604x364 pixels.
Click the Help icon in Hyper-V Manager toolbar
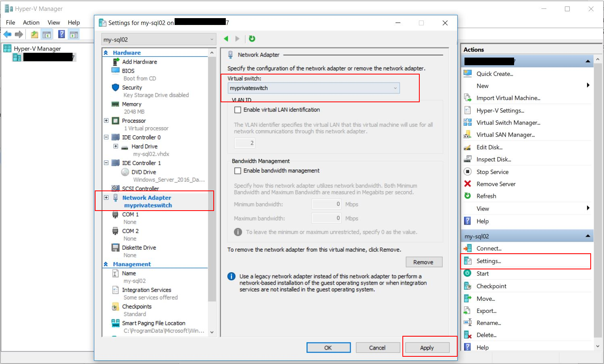click(61, 35)
